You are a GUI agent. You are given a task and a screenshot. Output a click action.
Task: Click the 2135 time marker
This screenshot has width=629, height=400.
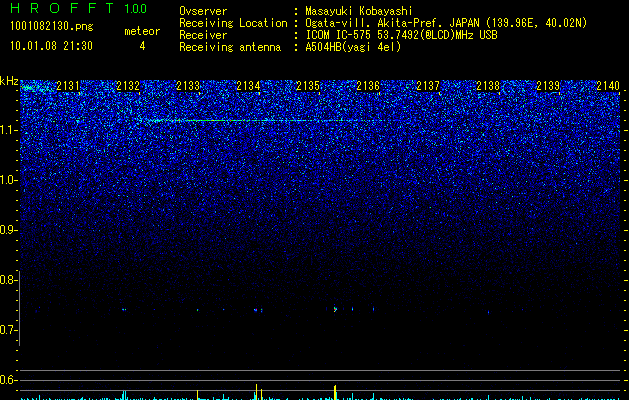[308, 86]
